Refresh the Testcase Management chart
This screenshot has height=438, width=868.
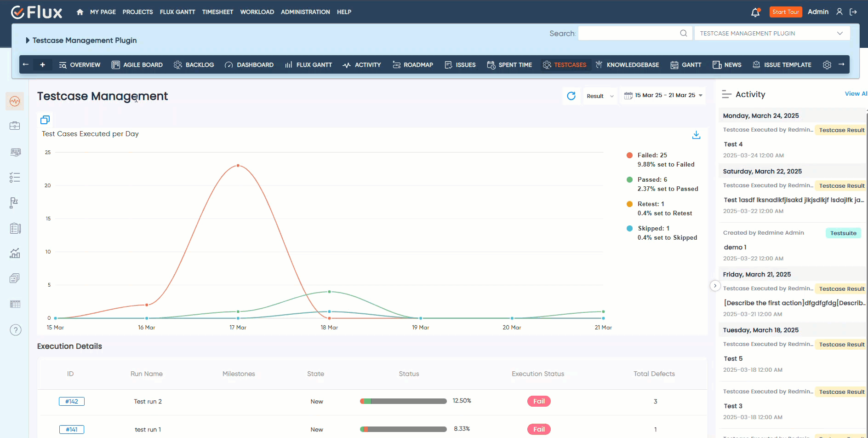(571, 96)
